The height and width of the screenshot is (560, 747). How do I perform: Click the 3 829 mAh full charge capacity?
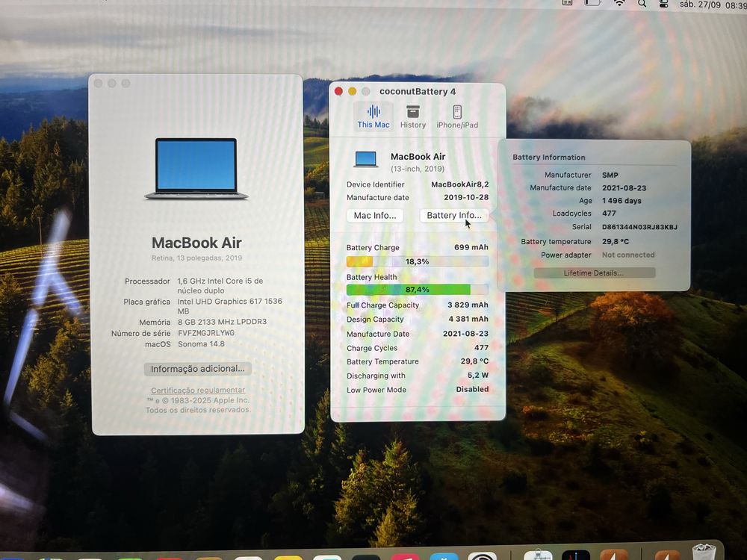(468, 305)
